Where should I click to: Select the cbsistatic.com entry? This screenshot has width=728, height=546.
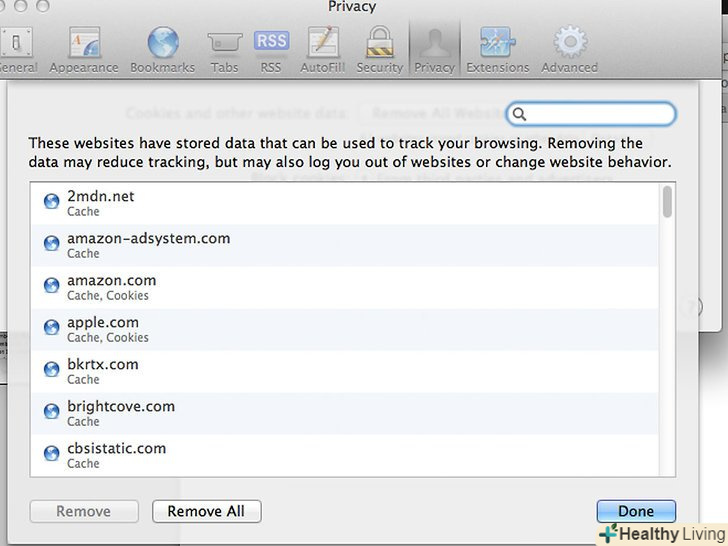(x=344, y=455)
